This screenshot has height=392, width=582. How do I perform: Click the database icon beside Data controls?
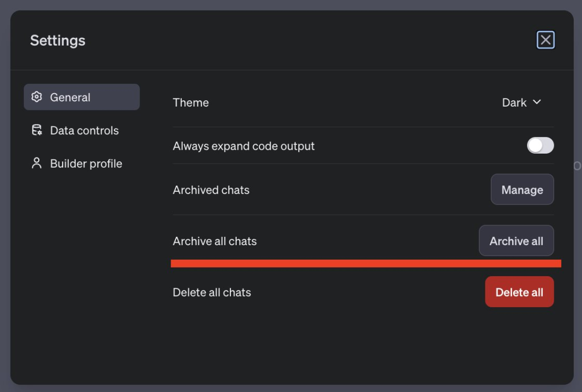pos(36,130)
